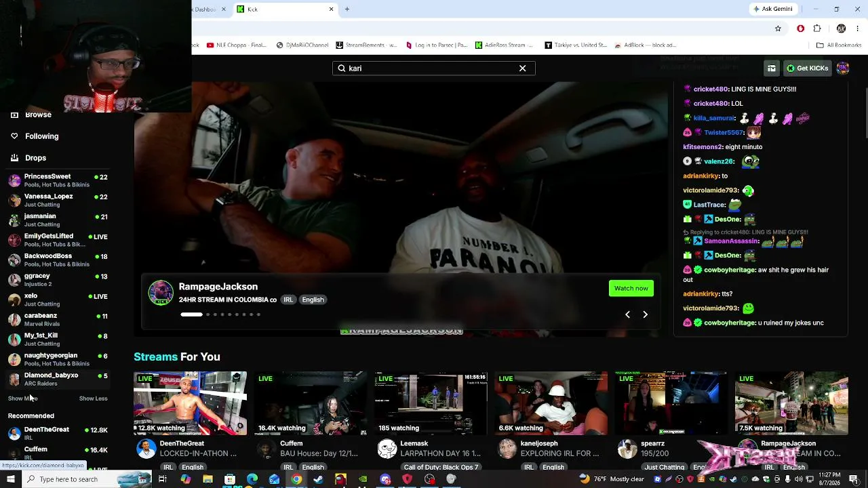
Task: Open ggracey channel in sidebar
Action: coord(57,279)
